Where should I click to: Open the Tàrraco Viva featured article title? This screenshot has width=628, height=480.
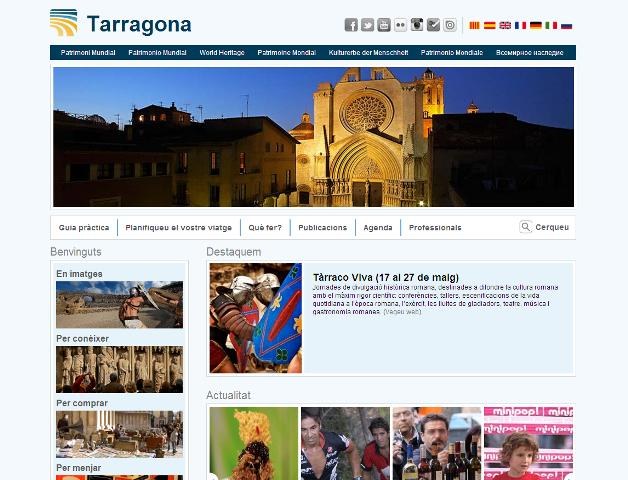[x=371, y=277]
